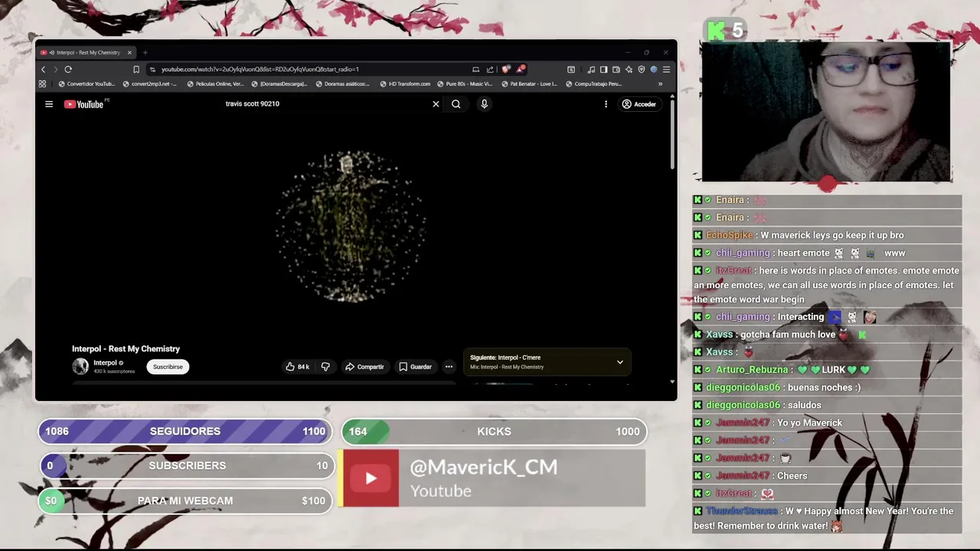Show hidden bookmarks with the overflow chevron
Viewport: 980px width, 551px height.
660,84
